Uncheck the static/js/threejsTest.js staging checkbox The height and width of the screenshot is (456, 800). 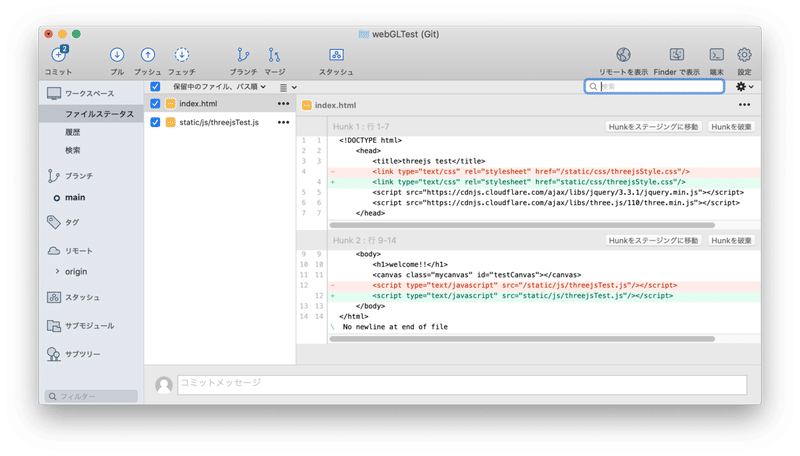pyautogui.click(x=155, y=122)
